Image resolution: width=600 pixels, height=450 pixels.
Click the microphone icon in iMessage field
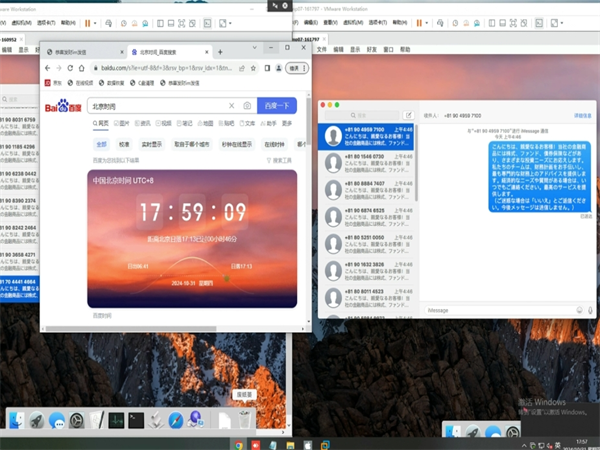pyautogui.click(x=590, y=311)
